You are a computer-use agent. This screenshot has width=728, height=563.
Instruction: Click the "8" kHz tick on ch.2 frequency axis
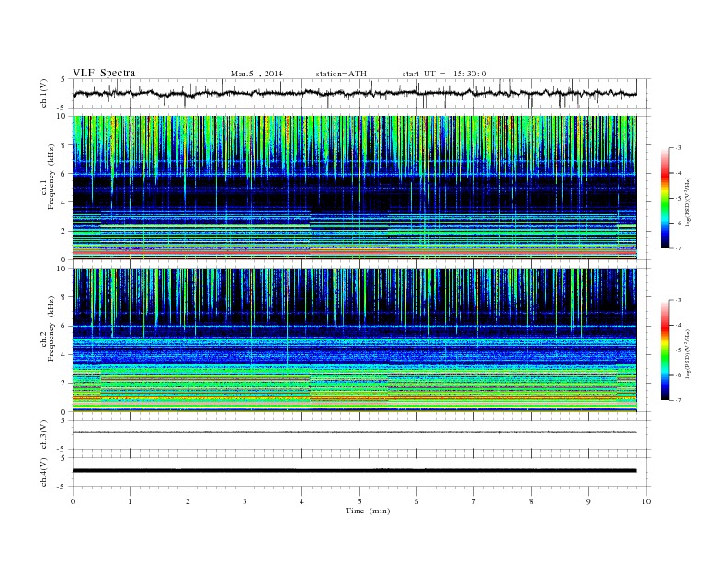point(63,297)
